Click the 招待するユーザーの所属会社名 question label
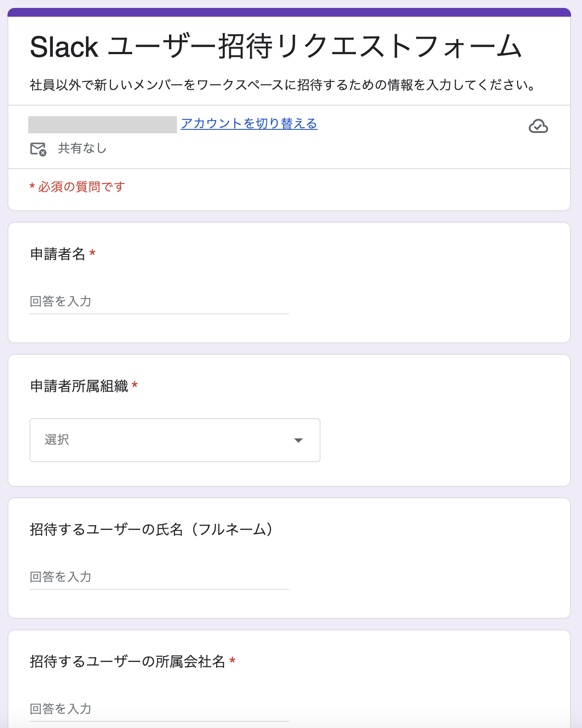 pyautogui.click(x=127, y=662)
